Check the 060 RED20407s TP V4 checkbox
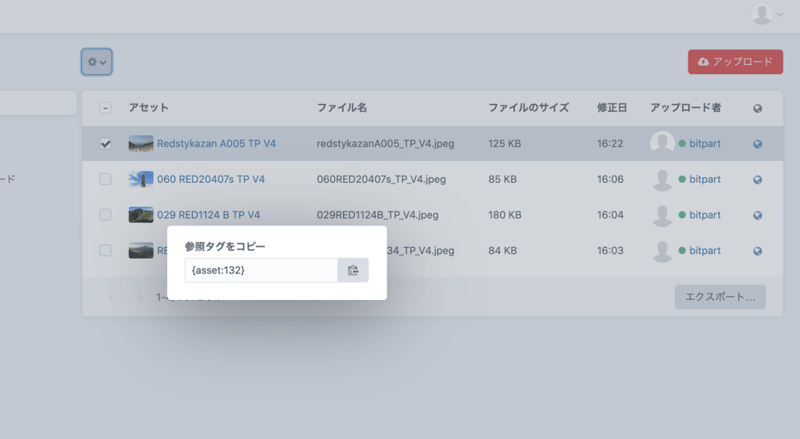This screenshot has height=439, width=800. pos(105,180)
